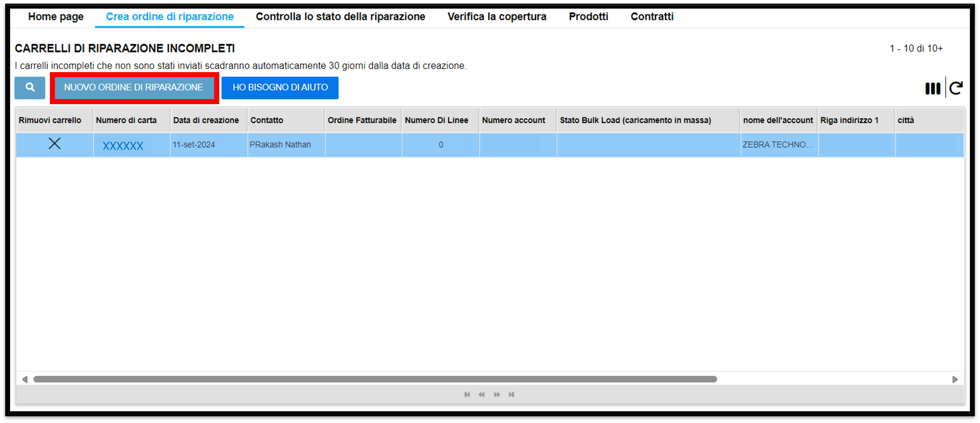
Task: Sort by Ordine Fatturabile column header
Action: 363,120
